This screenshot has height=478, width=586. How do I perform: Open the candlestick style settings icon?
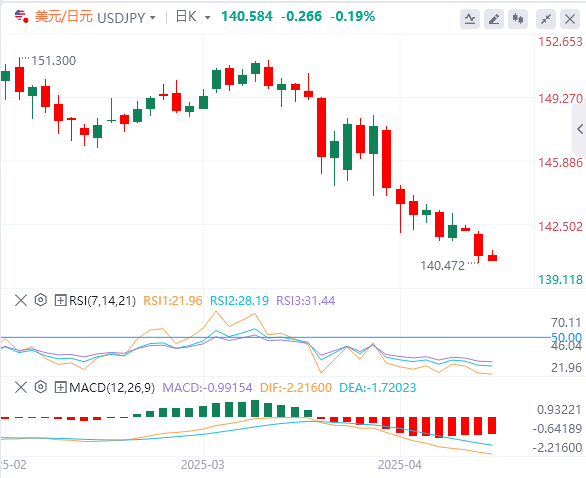(518, 19)
